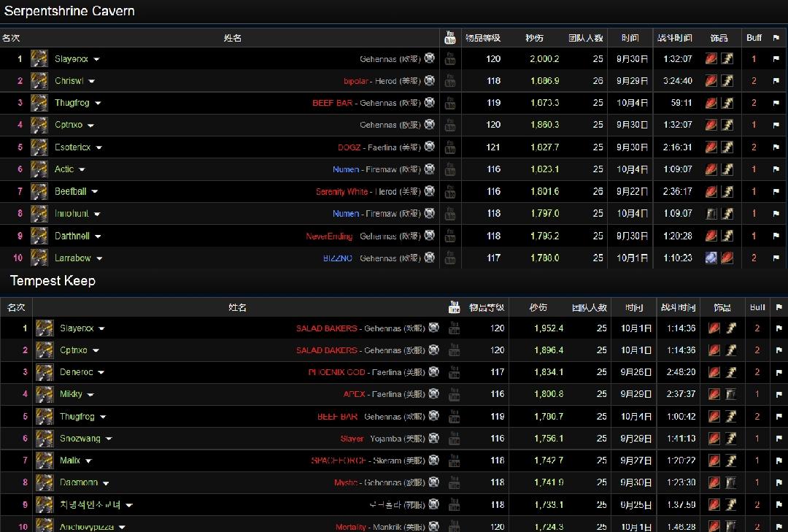Sort by 战斗时间 column in Tempest Keep table
Viewport: 788px width, 532px height.
(677, 308)
